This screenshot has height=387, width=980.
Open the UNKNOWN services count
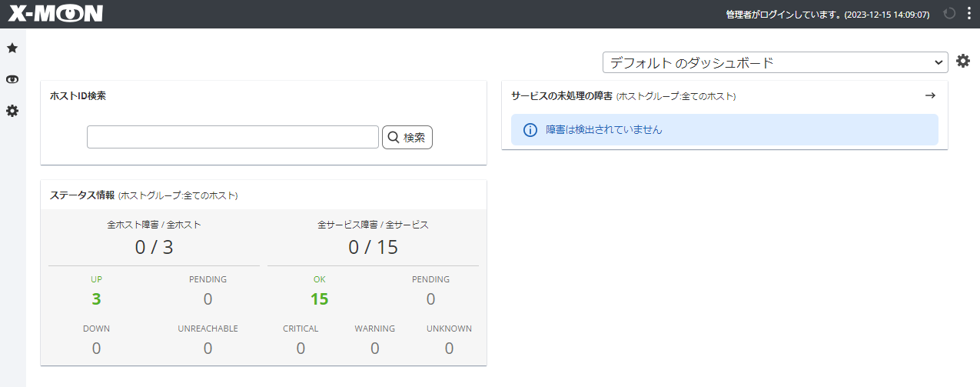point(449,349)
